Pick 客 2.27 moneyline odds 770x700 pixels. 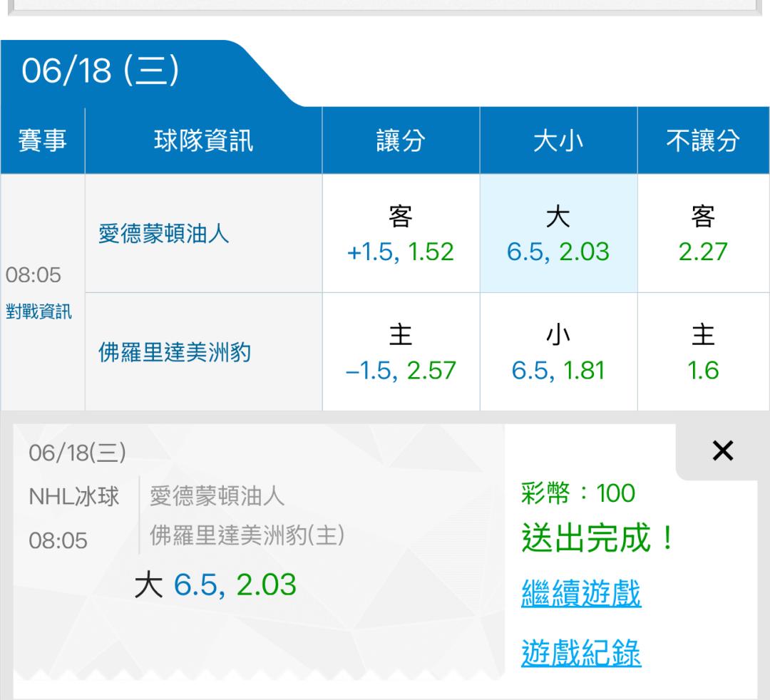pos(703,234)
